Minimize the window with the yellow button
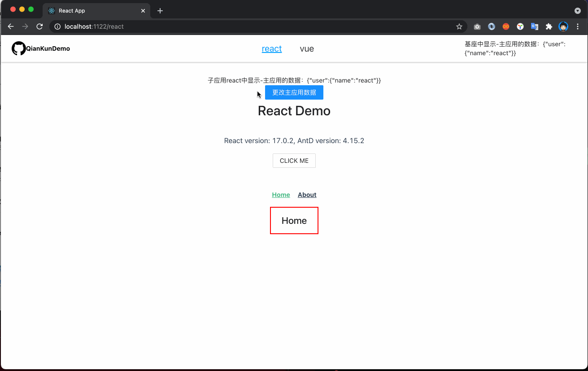 22,9
